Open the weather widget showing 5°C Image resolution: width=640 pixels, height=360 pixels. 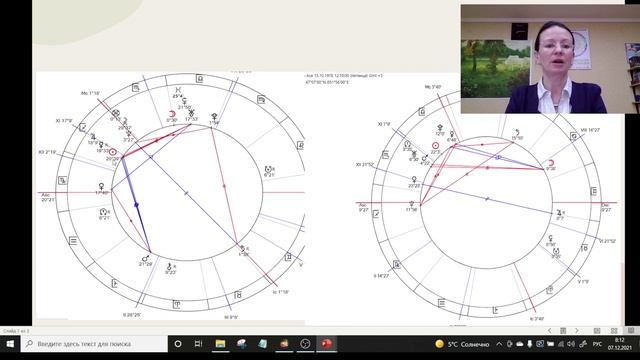pyautogui.click(x=462, y=344)
